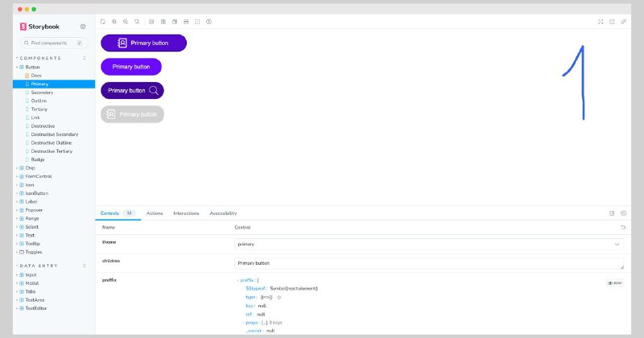The image size is (644, 338).
Task: Select the Destructive story
Action: [43, 126]
